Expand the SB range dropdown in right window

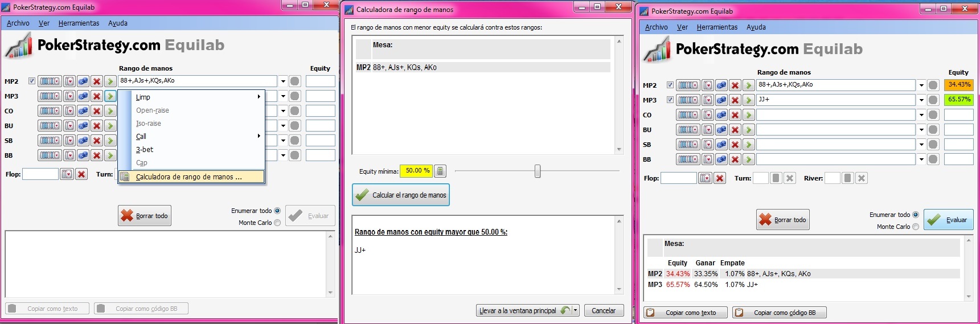921,145
